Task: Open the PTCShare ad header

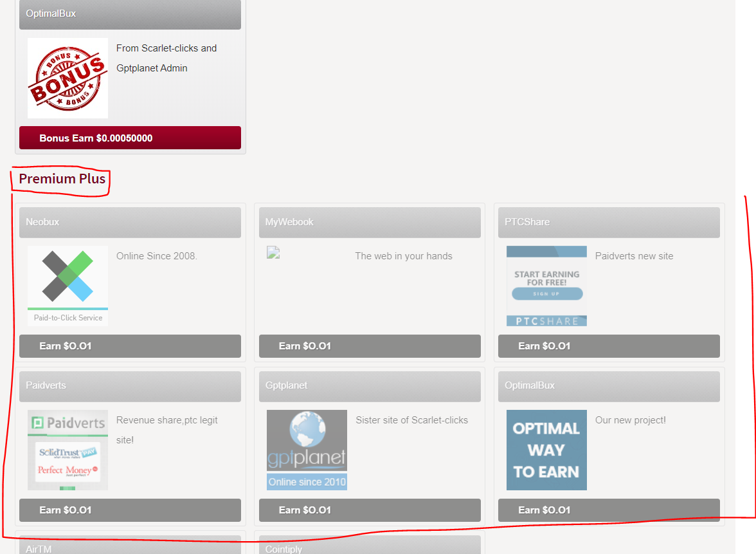Action: coord(609,223)
